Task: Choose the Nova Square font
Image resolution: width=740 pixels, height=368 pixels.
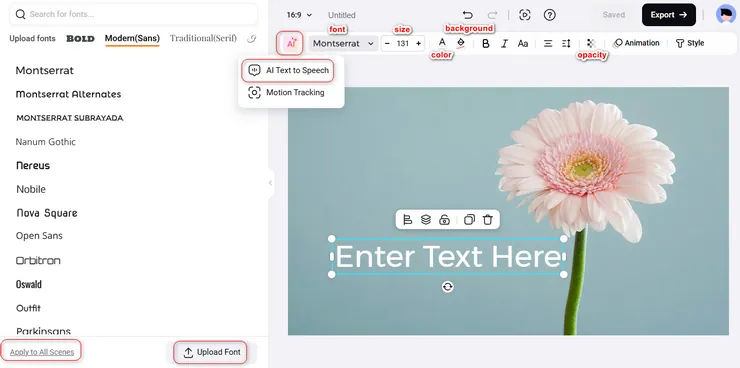Action: coord(47,213)
